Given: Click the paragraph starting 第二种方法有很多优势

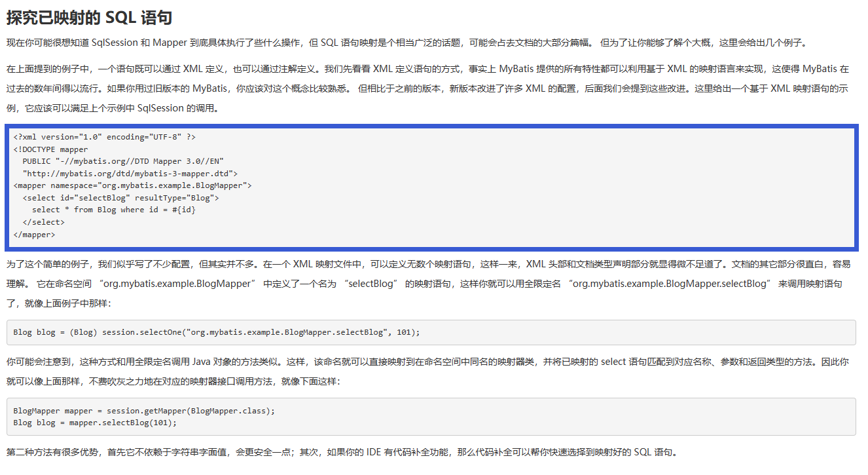Looking at the screenshot, I should [x=342, y=452].
